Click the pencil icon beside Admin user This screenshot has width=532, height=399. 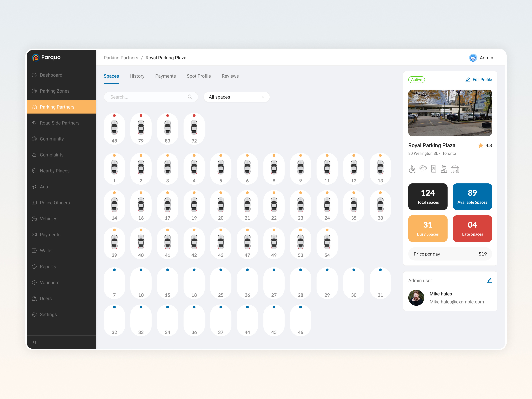pyautogui.click(x=489, y=280)
